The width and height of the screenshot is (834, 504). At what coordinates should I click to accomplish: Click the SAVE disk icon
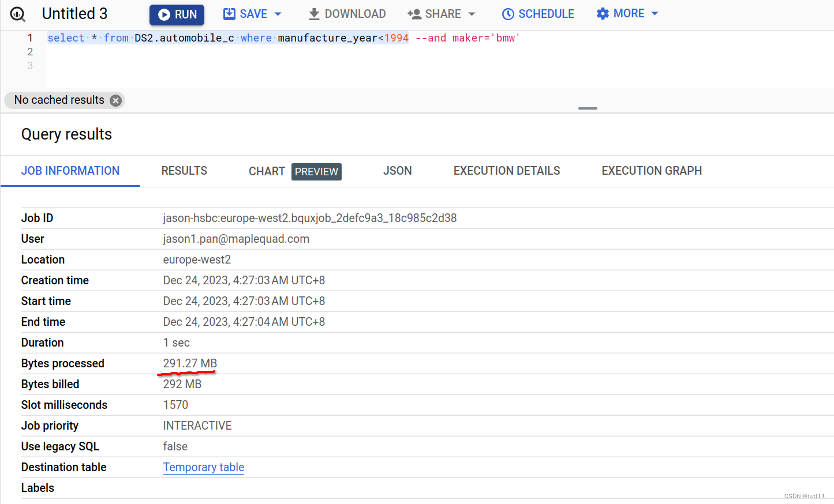pos(229,14)
